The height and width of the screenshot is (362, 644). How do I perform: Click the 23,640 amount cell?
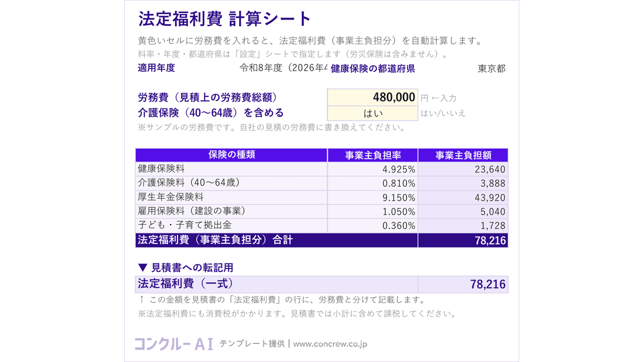pyautogui.click(x=463, y=169)
